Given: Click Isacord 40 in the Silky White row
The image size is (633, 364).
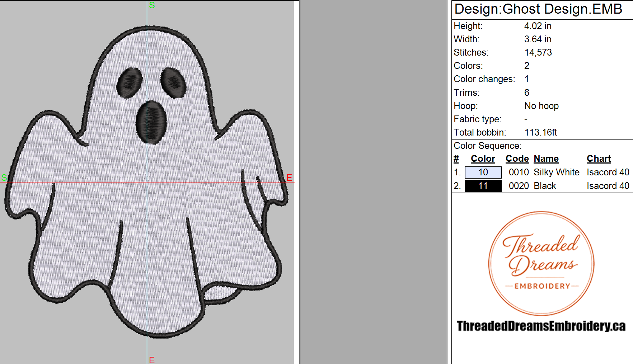Looking at the screenshot, I should (x=608, y=172).
